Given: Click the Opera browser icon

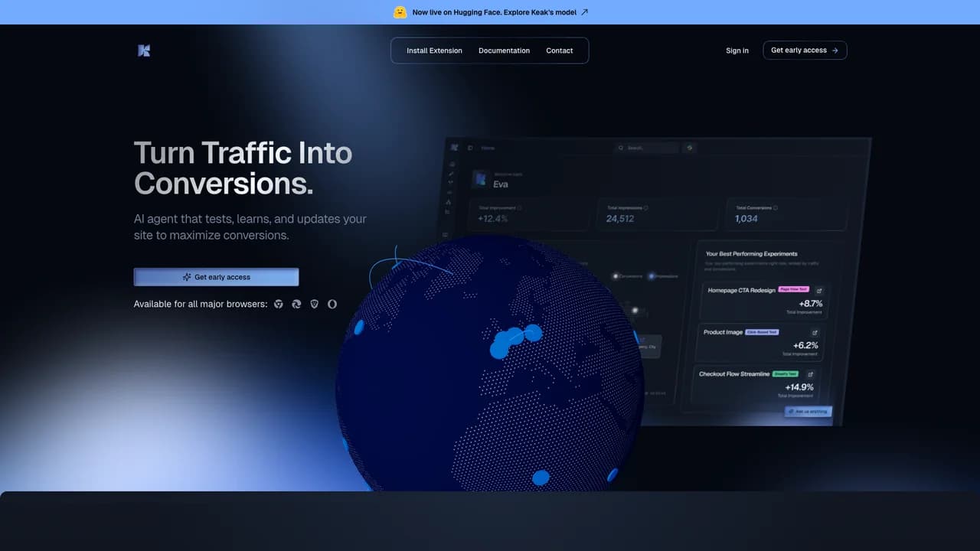Looking at the screenshot, I should pos(332,304).
